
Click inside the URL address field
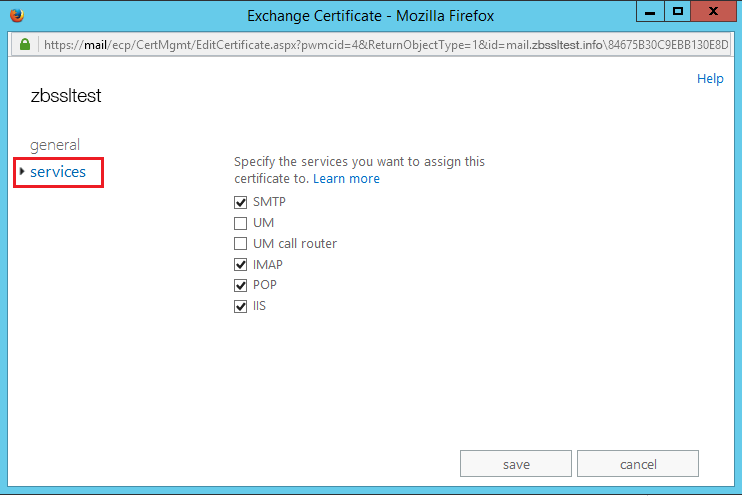380,46
